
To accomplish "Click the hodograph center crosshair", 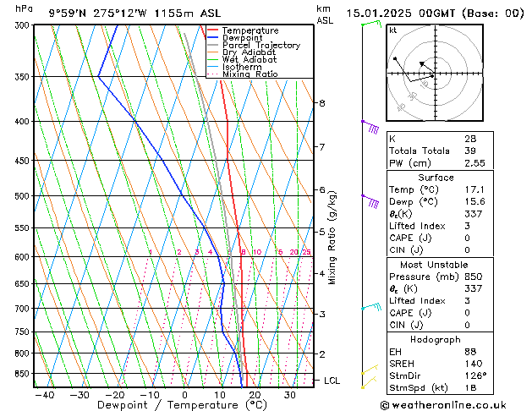I will pos(436,74).
